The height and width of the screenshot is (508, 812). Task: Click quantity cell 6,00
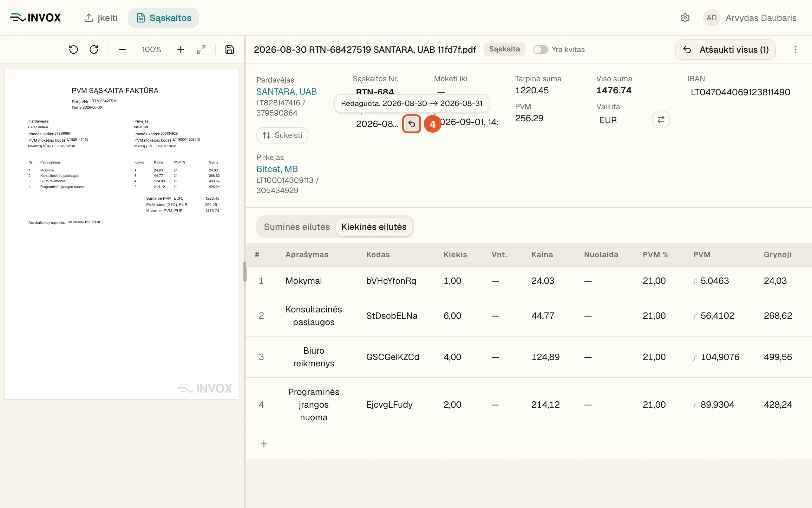[x=452, y=316]
